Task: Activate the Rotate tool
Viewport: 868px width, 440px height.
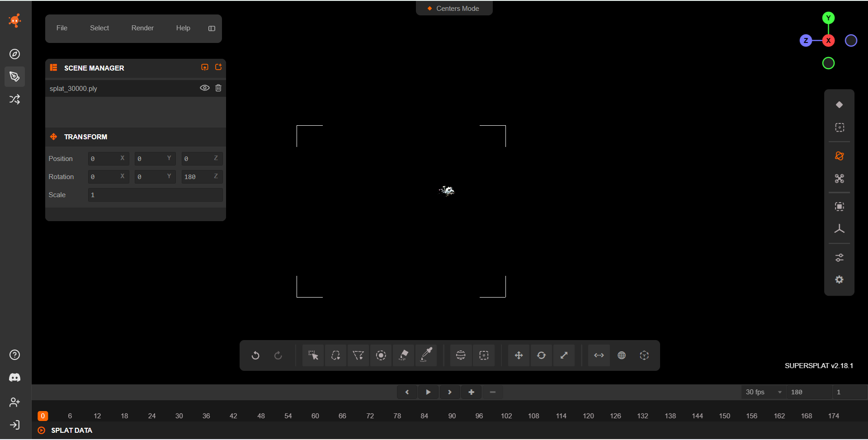Action: tap(541, 355)
